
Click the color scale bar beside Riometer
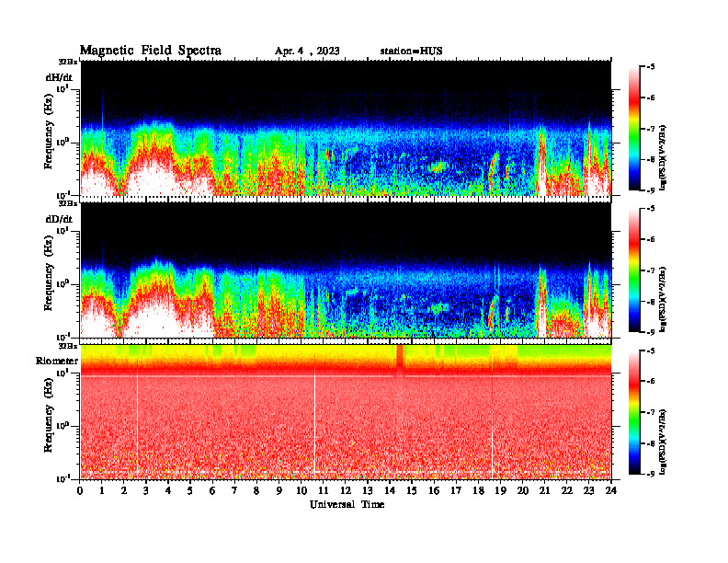tap(634, 412)
